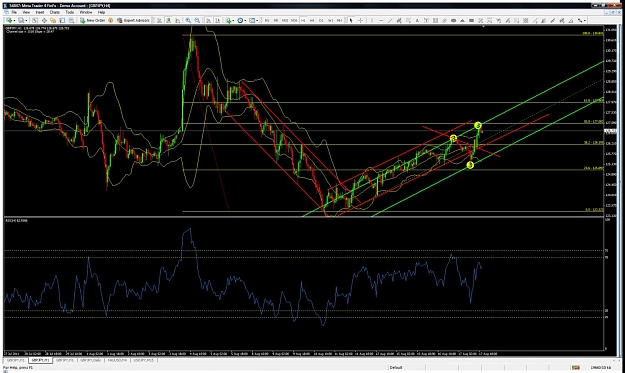The height and width of the screenshot is (373, 625).
Task: Open the Terminal window icon
Action: pyautogui.click(x=62, y=20)
